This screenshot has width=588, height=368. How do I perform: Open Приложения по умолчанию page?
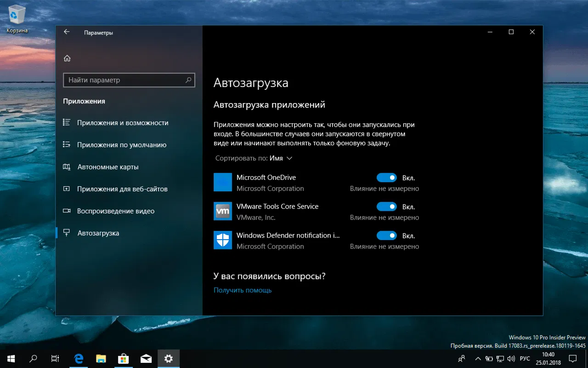pyautogui.click(x=129, y=145)
